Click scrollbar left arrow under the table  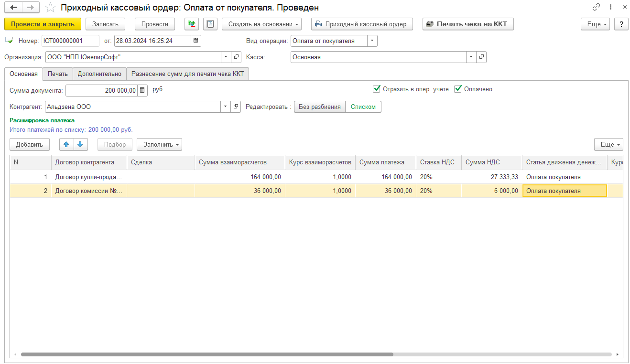pos(15,354)
